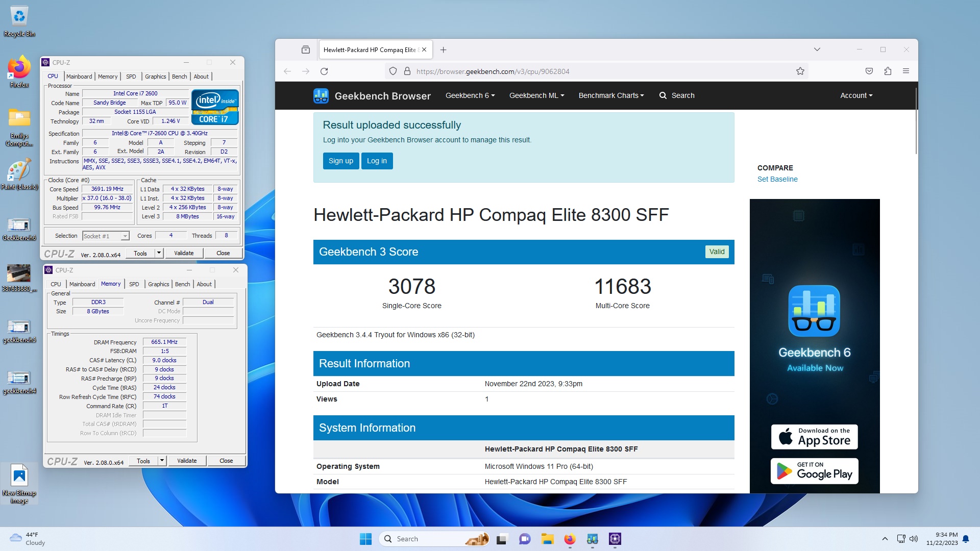The width and height of the screenshot is (980, 551).
Task: Click the Windows Start button
Action: [x=366, y=539]
